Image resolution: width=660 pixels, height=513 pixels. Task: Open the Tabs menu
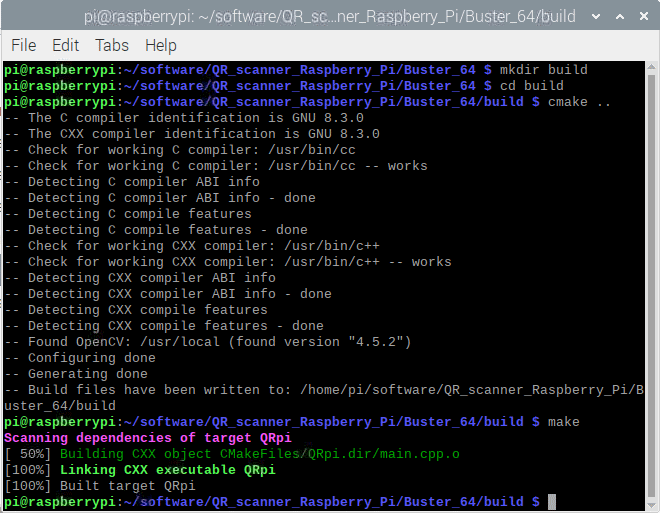[x=112, y=45]
